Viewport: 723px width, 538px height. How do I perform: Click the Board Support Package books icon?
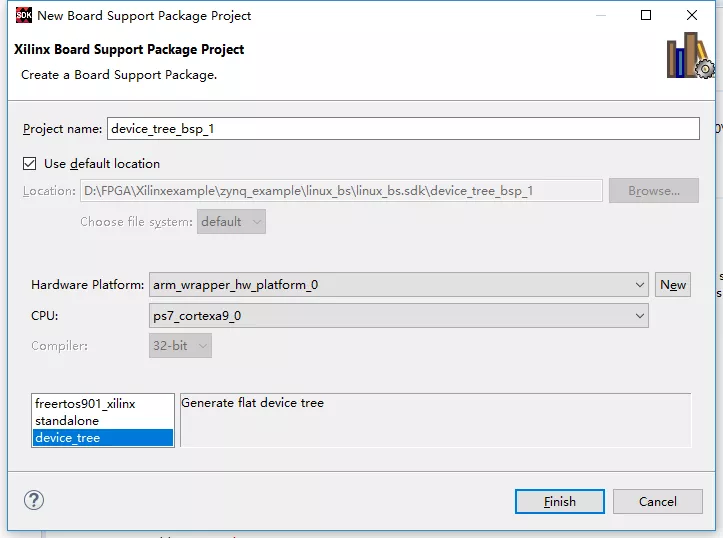tap(689, 55)
